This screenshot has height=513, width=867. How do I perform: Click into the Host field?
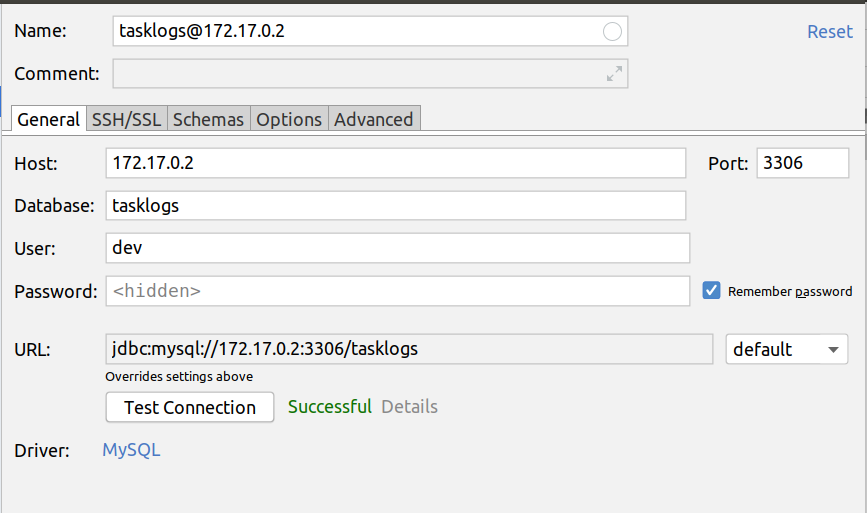point(395,163)
